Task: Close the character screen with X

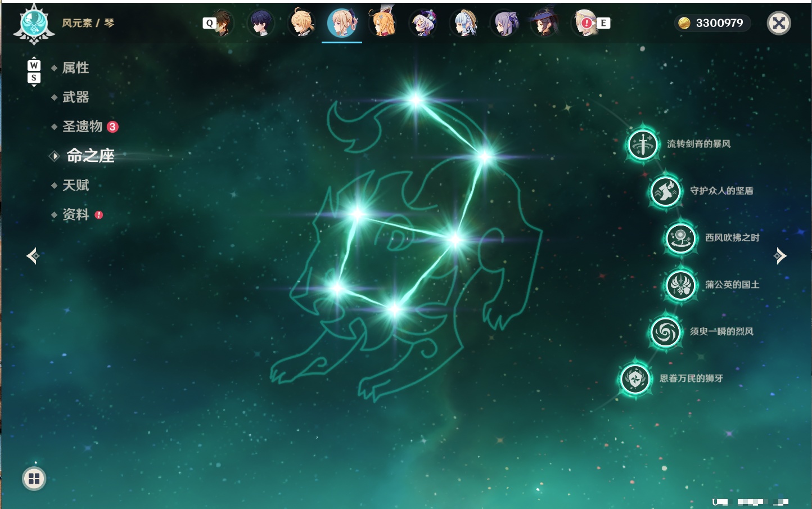Action: 779,23
